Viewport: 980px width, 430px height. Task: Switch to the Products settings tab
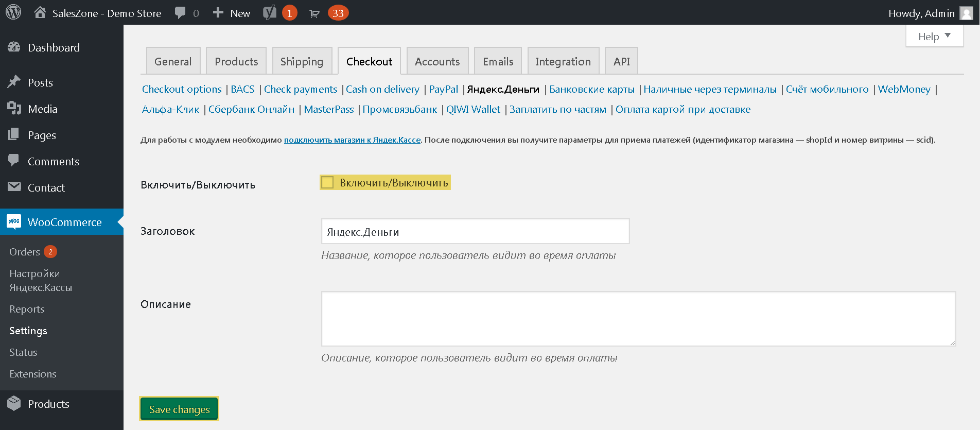[236, 61]
